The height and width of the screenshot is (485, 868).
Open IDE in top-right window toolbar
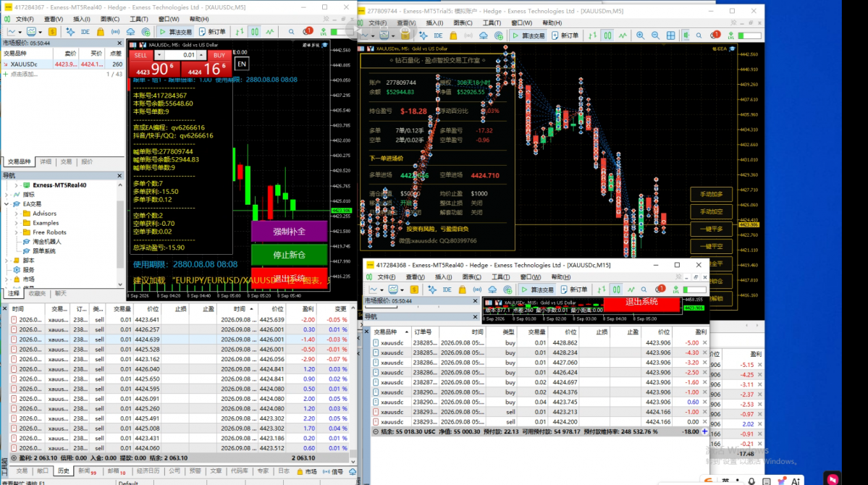click(x=438, y=35)
